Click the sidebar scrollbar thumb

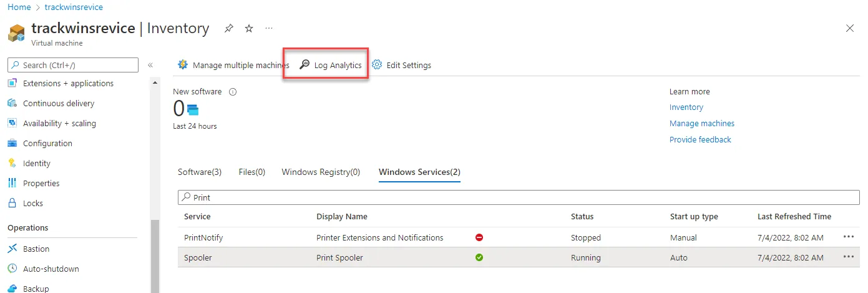pos(155,256)
